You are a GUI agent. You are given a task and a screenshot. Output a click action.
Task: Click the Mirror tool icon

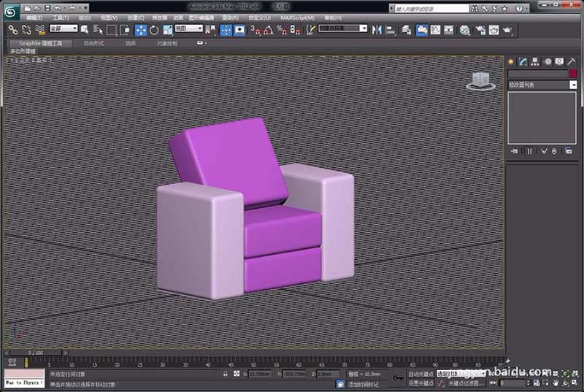coord(377,30)
